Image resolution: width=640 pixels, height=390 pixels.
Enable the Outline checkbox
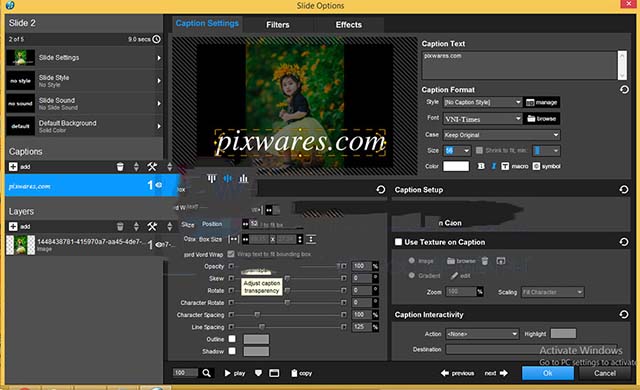pos(232,339)
